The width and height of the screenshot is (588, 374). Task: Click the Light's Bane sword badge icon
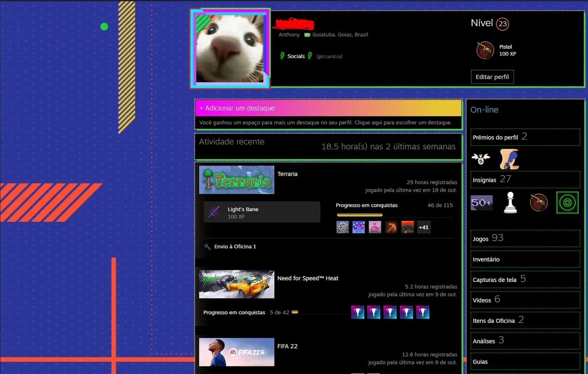point(215,212)
